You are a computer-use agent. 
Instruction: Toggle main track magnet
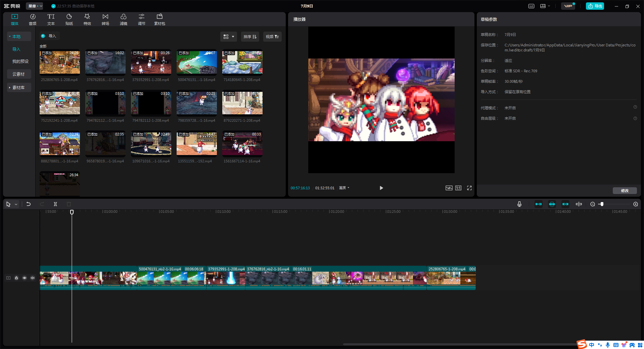(x=539, y=204)
